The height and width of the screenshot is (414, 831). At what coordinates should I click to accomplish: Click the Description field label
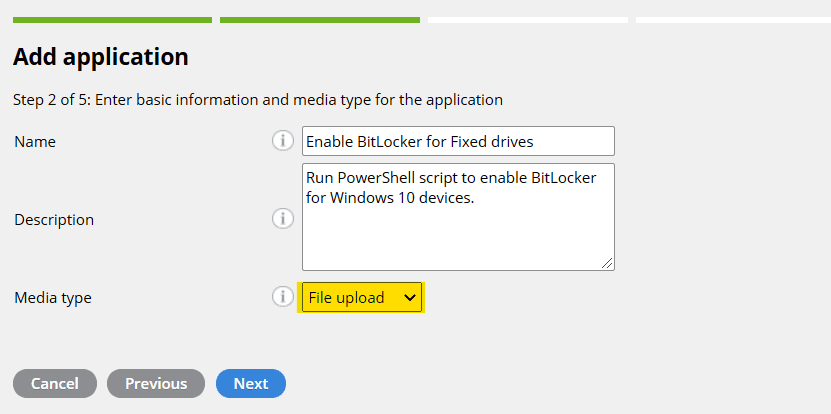tap(54, 219)
